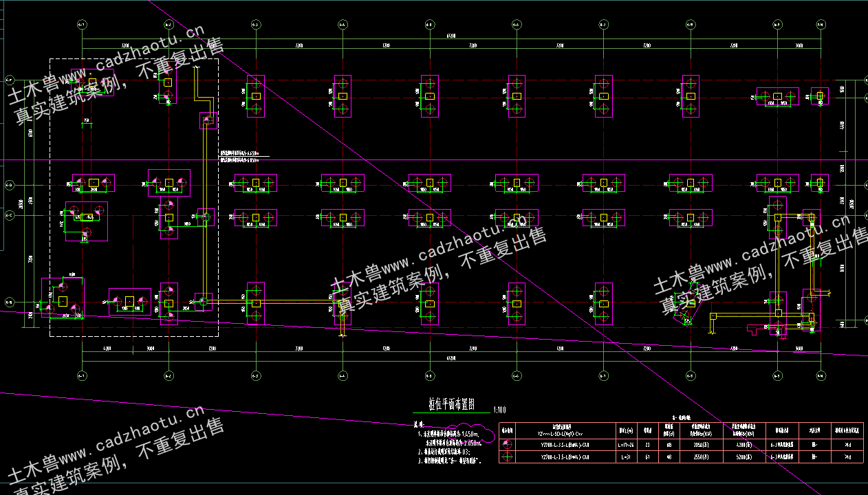Screen dimensions: 868x495
Task: Select the elevation annotation text right of the dashed boundary
Action: point(239,156)
